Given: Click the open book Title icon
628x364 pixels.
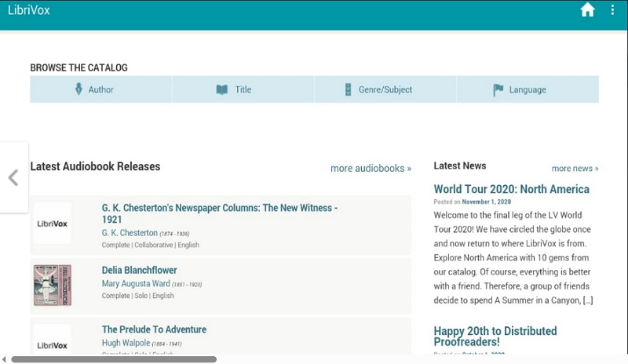Looking at the screenshot, I should coord(222,89).
